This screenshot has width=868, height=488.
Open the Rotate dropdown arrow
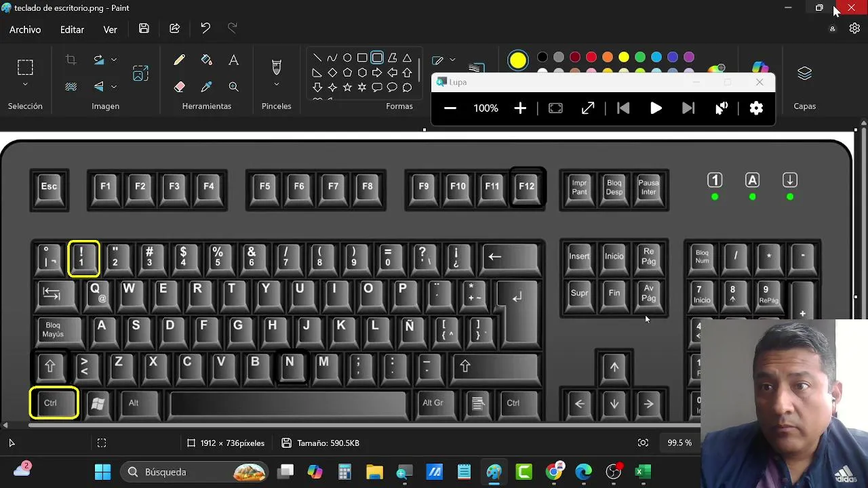pos(113,60)
